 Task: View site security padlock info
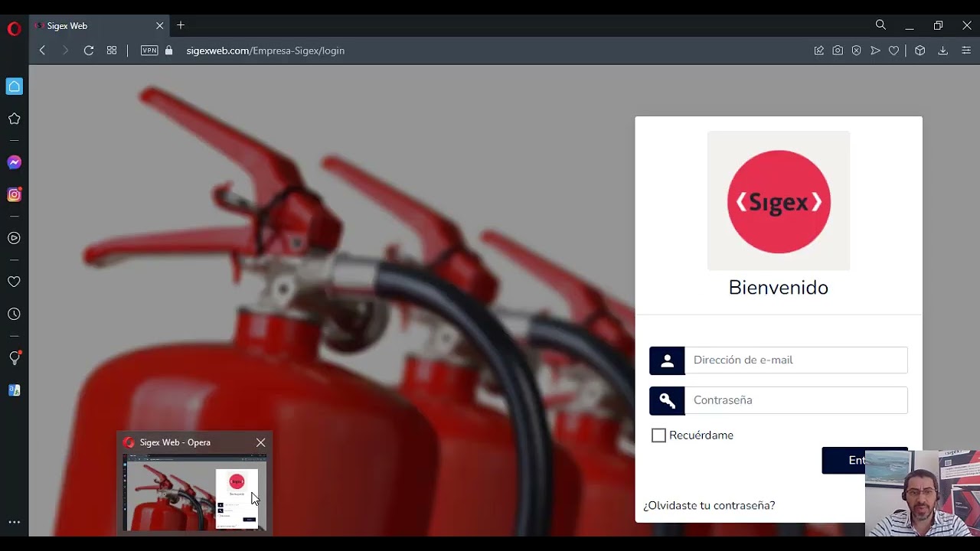(x=169, y=51)
